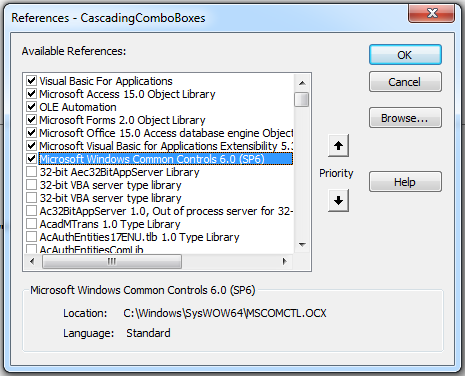Click the OK button
465x376 pixels.
pos(405,55)
